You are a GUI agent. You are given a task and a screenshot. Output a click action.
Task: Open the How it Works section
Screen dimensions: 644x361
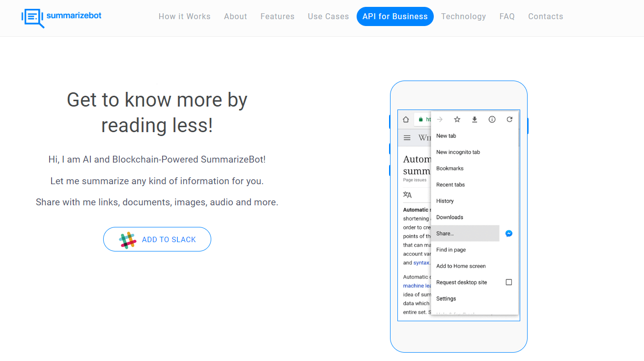pos(185,16)
